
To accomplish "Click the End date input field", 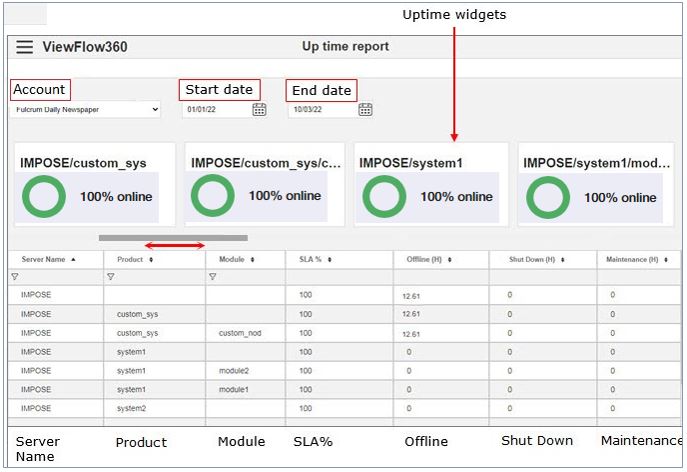I will [x=321, y=110].
